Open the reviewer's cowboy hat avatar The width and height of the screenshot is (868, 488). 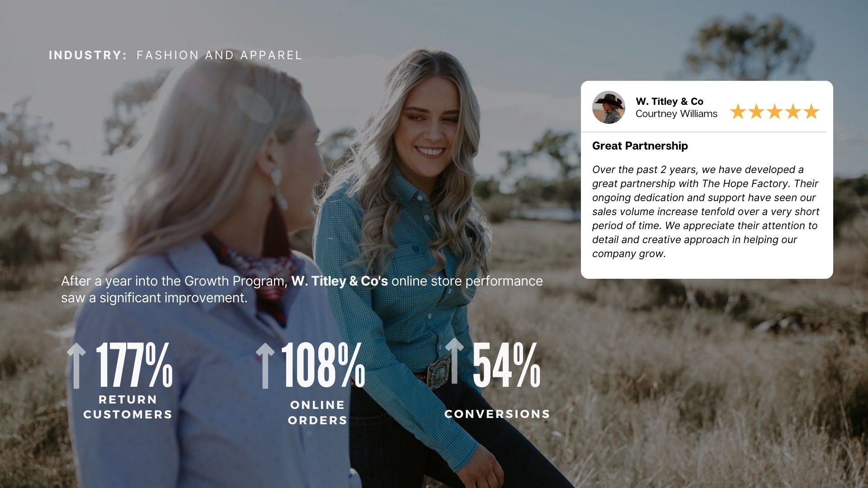(609, 108)
